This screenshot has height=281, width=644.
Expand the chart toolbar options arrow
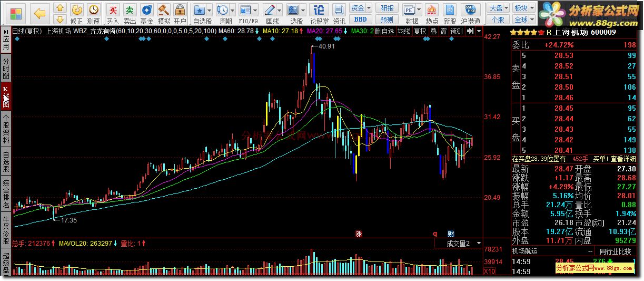point(479,31)
